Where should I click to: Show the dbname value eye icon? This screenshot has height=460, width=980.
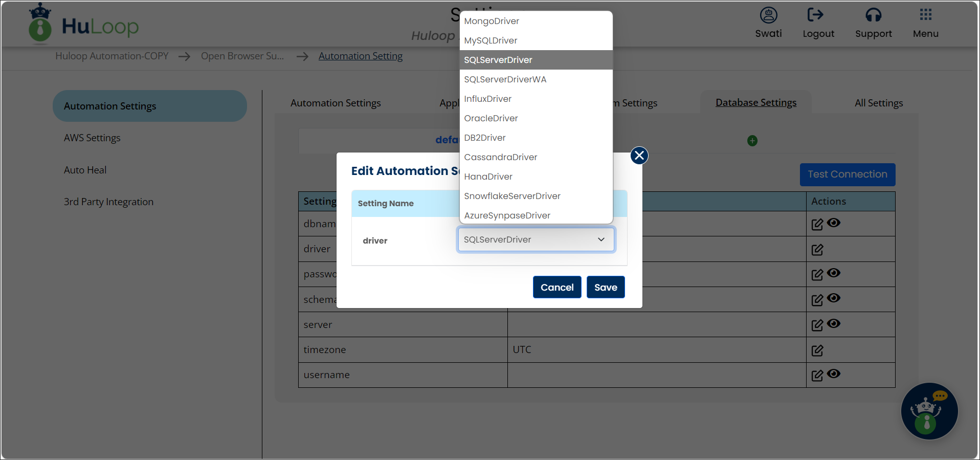[x=834, y=223]
